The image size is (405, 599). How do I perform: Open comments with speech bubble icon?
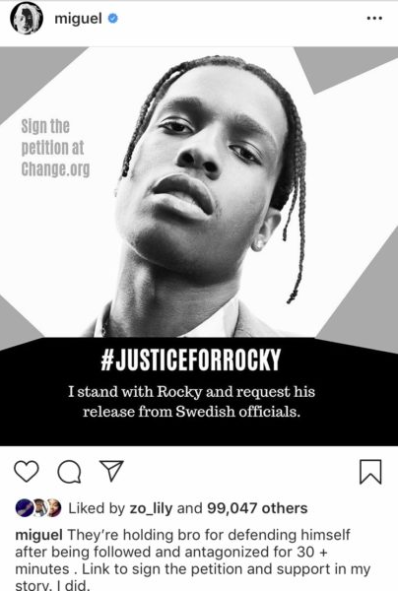coord(69,472)
